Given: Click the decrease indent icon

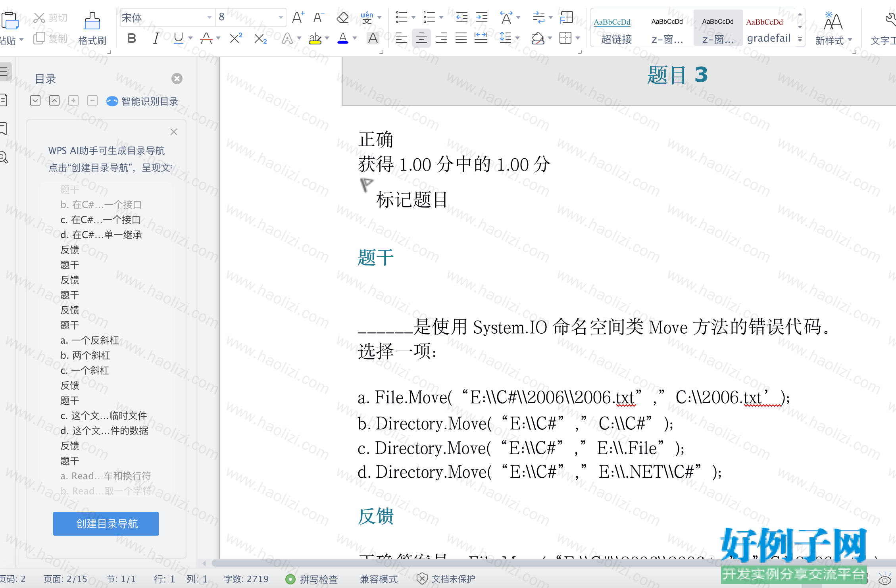Looking at the screenshot, I should pyautogui.click(x=461, y=17).
